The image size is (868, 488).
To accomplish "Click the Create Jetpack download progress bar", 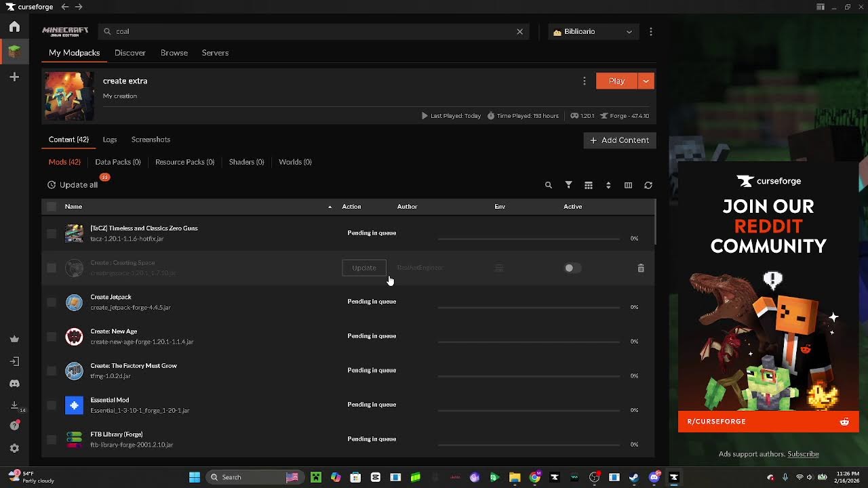I will [x=529, y=307].
